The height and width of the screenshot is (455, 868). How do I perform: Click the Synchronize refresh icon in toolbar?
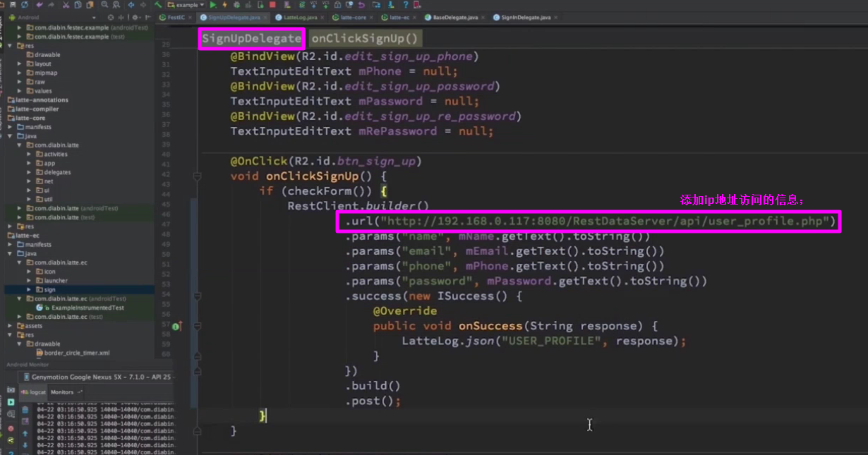(x=25, y=5)
